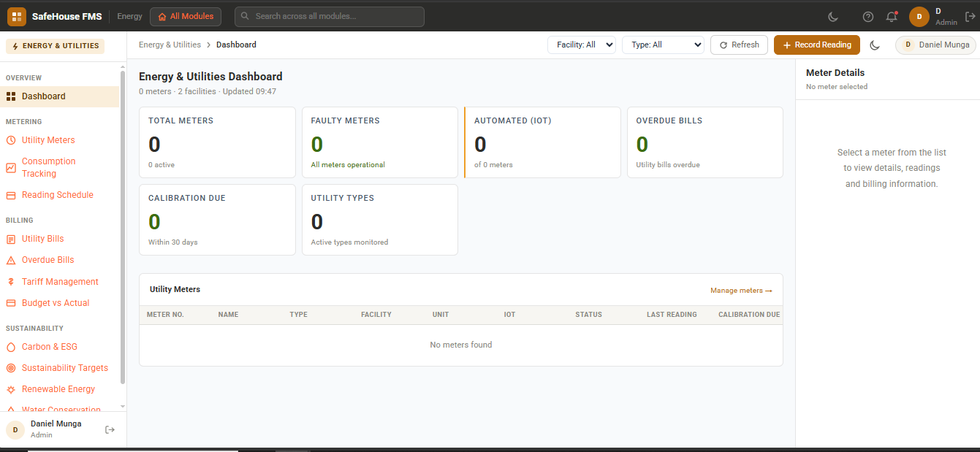Click the TYPE column header

[298, 315]
